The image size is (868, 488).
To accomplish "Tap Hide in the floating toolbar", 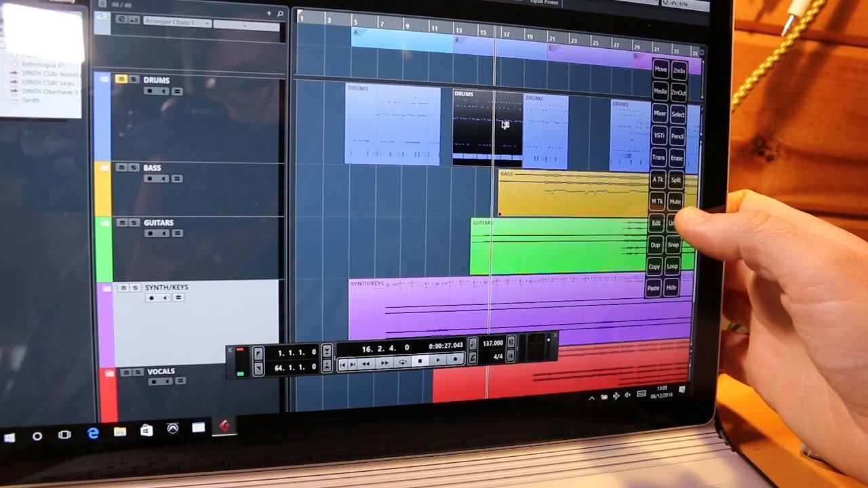I will pyautogui.click(x=671, y=288).
